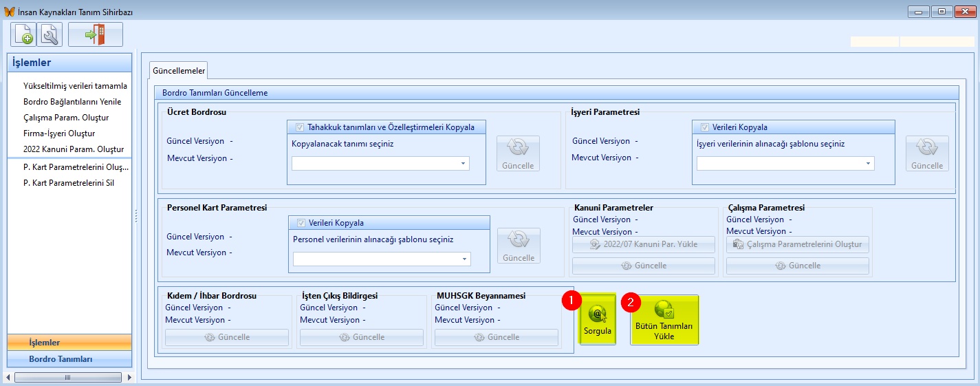The image size is (980, 386).
Task: Click Bütün Tanımları Yükle button
Action: [x=664, y=320]
